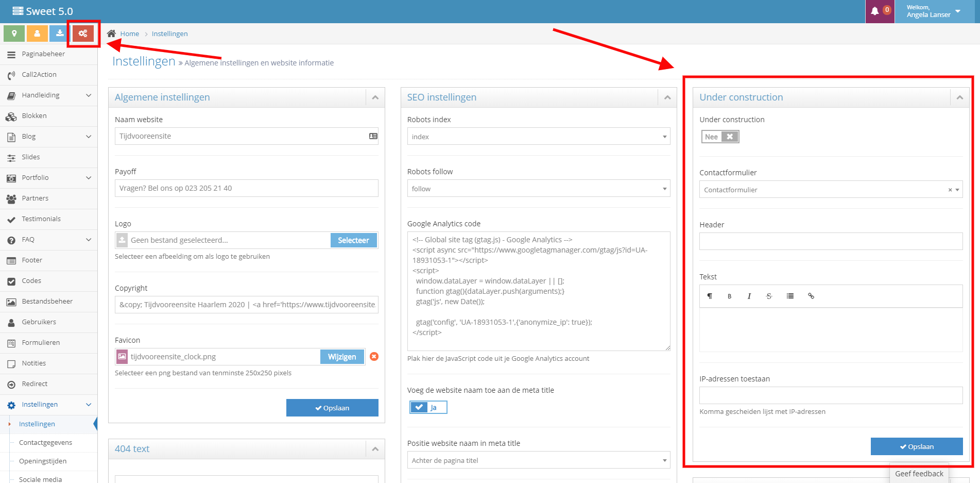The image size is (980, 483).
Task: Collapse the Algemene instellingen panel
Action: pos(375,97)
